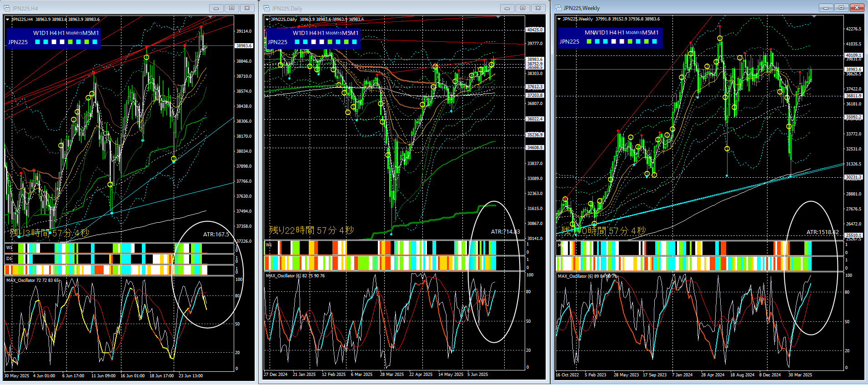Click the gray chart-shift triangle in Daily chart
The height and width of the screenshot is (385, 868).
point(498,17)
